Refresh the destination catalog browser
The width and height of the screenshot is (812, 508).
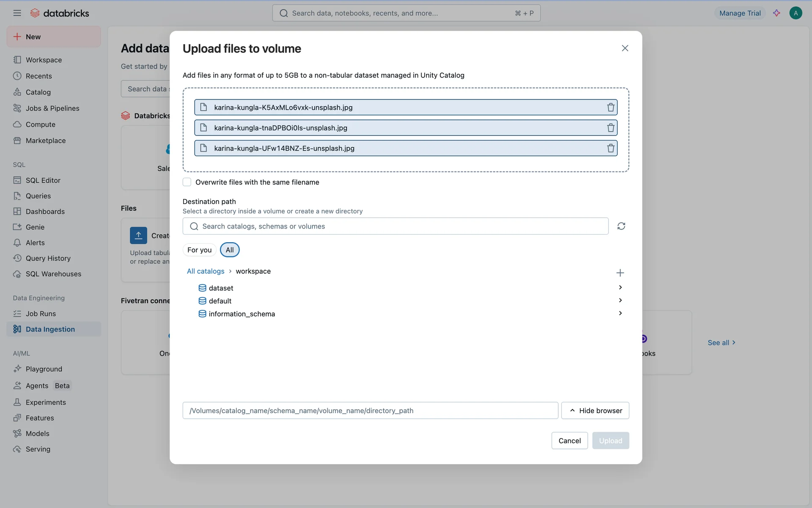tap(621, 226)
